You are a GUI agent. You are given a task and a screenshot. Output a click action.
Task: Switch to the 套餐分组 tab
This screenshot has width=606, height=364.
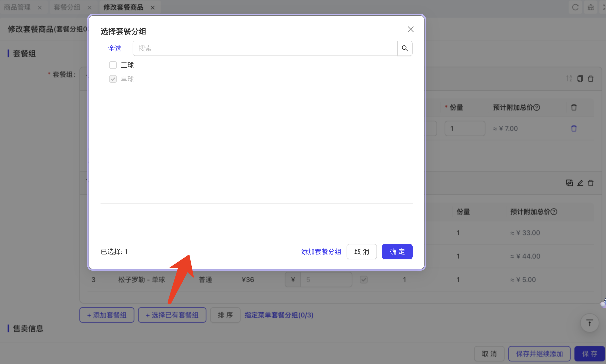67,7
